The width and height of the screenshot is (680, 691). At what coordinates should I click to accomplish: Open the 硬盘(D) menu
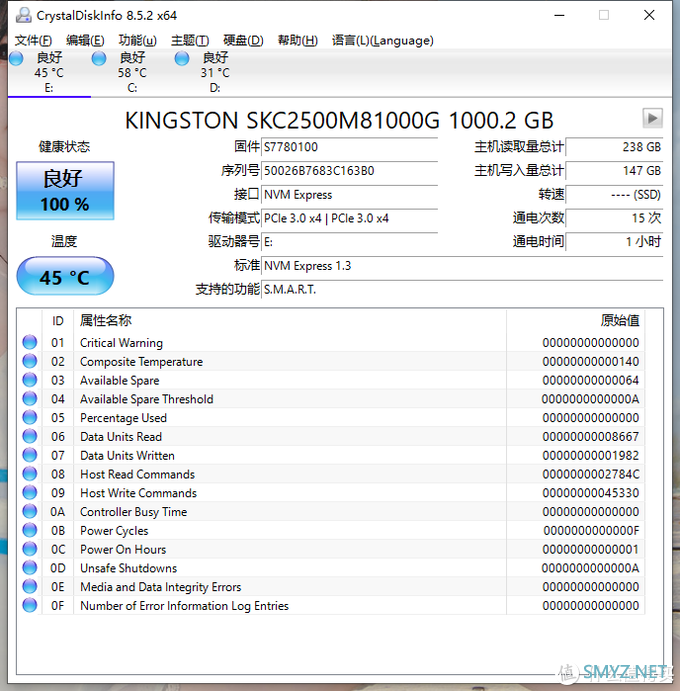tap(243, 41)
